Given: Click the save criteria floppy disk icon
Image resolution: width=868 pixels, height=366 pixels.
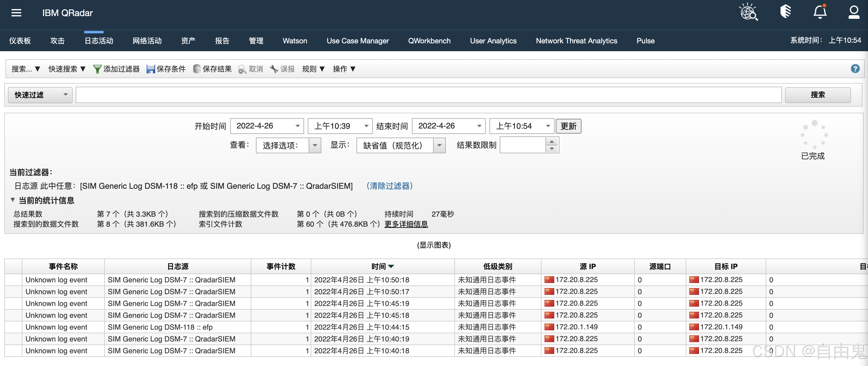Looking at the screenshot, I should coord(151,69).
